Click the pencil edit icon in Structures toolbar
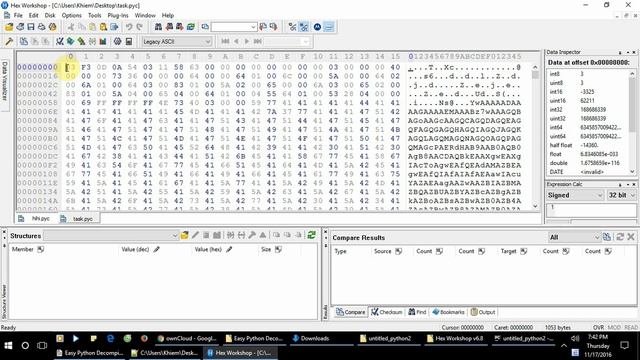The width and height of the screenshot is (640, 360). pos(195,235)
